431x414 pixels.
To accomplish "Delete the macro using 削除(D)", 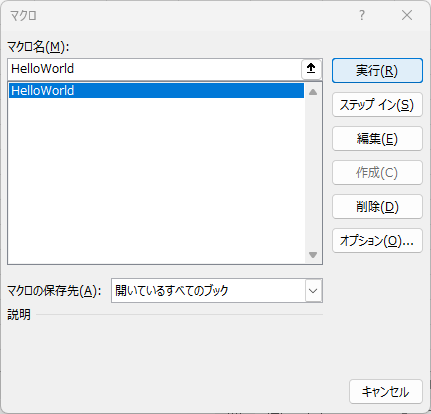I will 377,207.
